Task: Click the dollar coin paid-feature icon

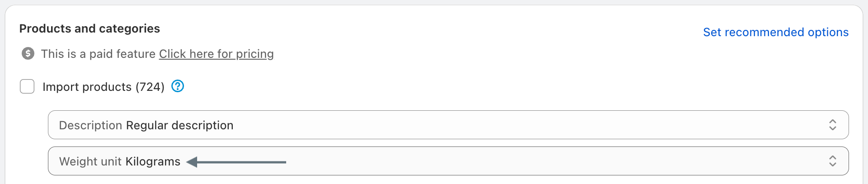Action: coord(28,54)
